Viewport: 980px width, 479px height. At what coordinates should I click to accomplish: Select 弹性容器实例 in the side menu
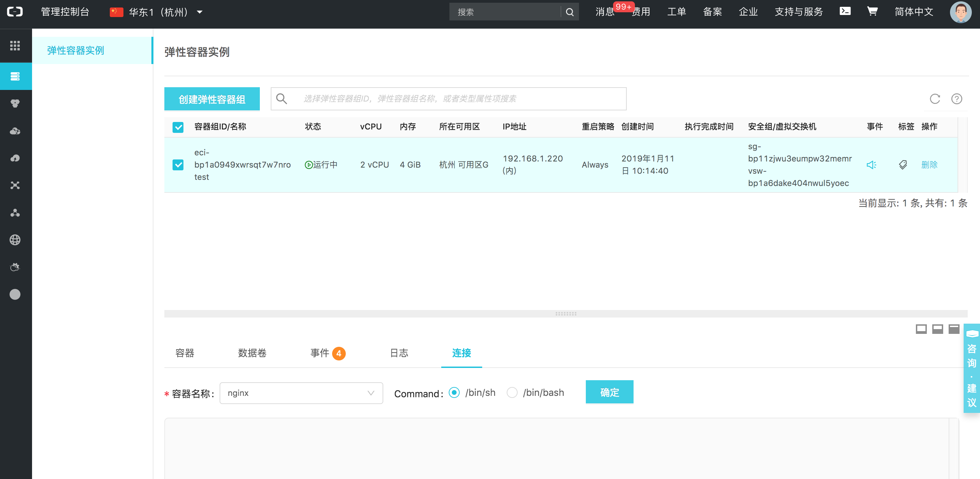pos(92,50)
